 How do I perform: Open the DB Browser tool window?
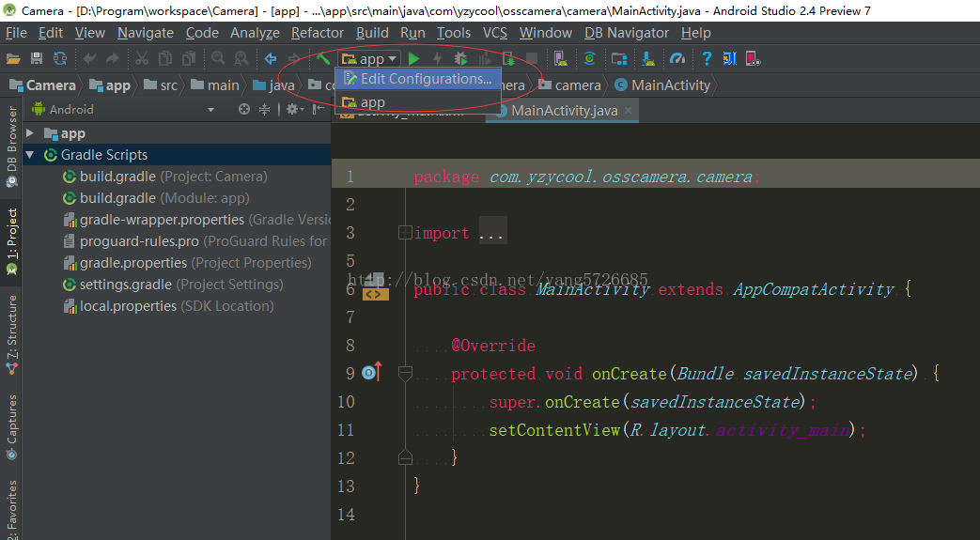click(x=11, y=147)
